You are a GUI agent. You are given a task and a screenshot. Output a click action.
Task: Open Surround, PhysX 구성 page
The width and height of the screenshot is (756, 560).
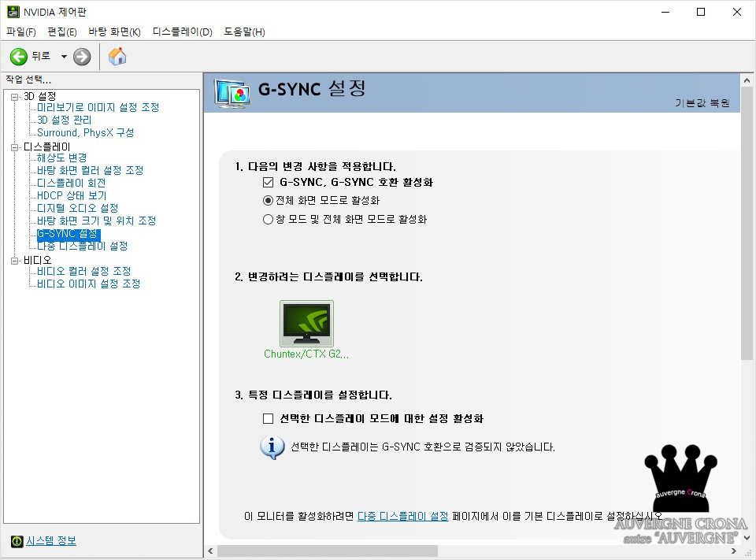tap(85, 132)
